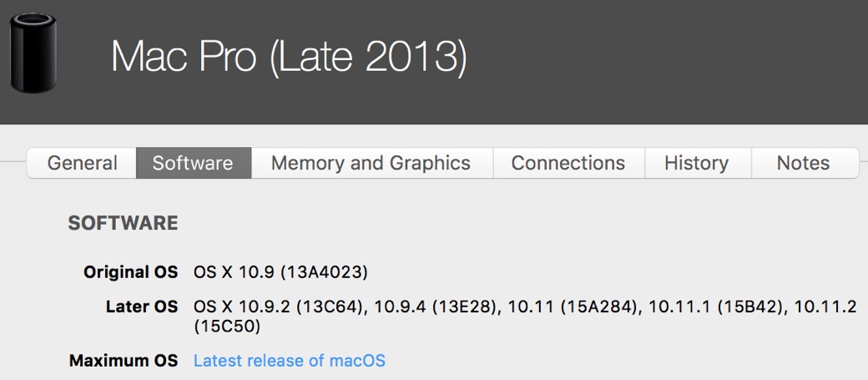Viewport: 868px width, 380px height.
Task: Select the Software tab
Action: click(x=194, y=163)
